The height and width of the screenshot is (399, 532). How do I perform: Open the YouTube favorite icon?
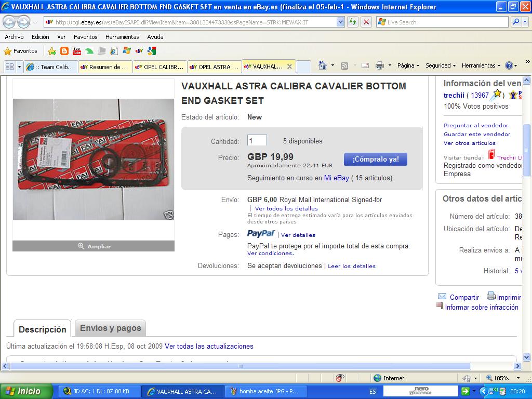tap(77, 51)
